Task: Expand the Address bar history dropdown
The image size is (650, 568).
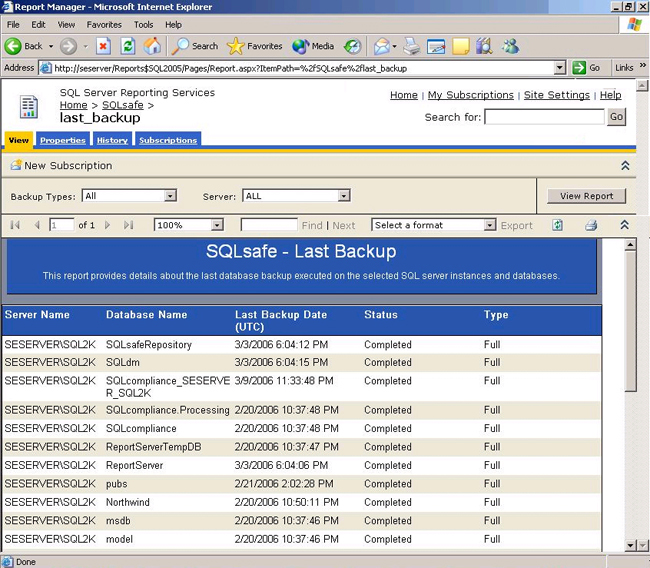Action: pos(560,68)
